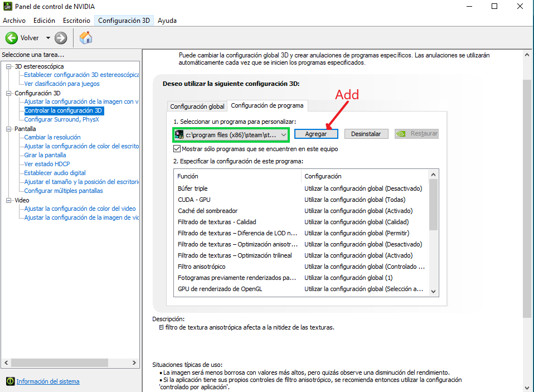Toggle Mostrar sólo programas de este equipo checkbox
Screen dimensions: 534x392
[177, 149]
